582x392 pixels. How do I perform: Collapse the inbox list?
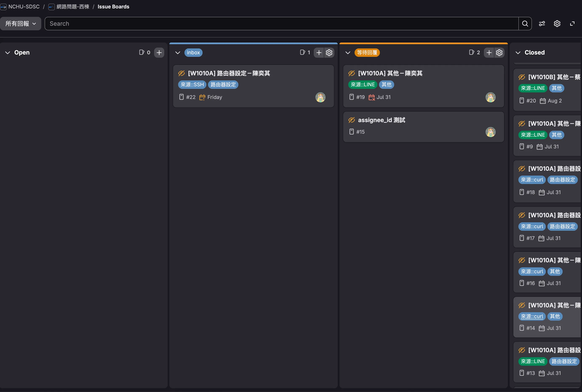[178, 52]
